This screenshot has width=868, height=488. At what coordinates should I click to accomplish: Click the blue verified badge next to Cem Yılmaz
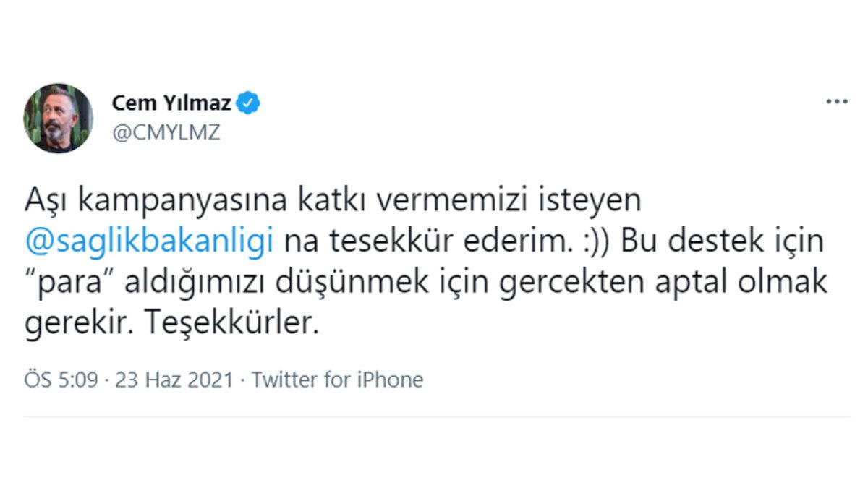(249, 103)
